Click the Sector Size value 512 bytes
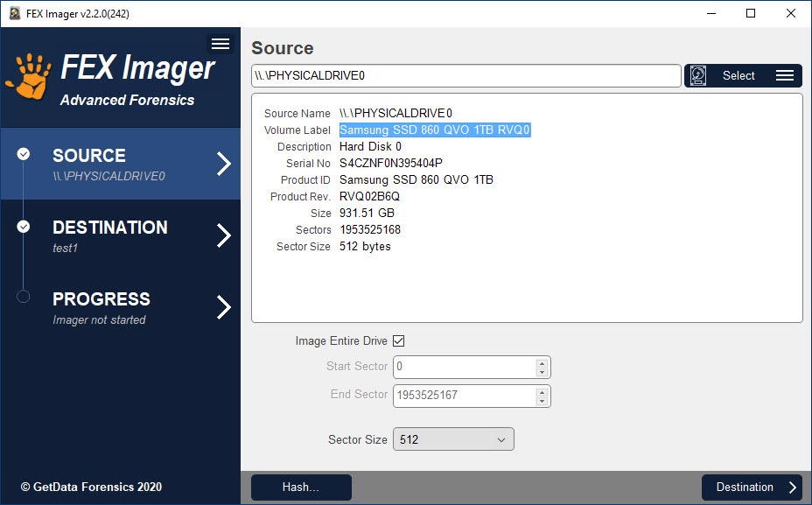Screen dimensions: 812x505 (365, 246)
